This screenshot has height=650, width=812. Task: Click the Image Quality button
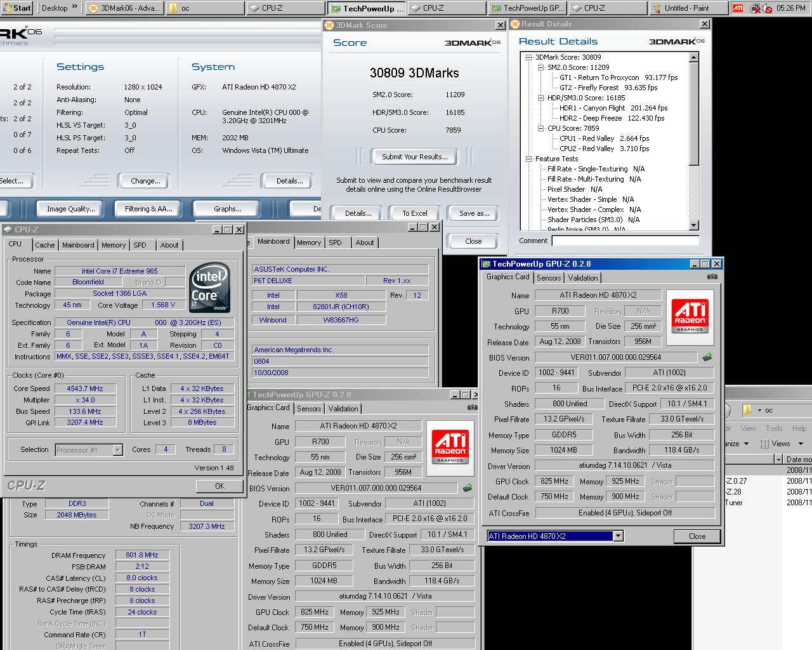coord(71,209)
